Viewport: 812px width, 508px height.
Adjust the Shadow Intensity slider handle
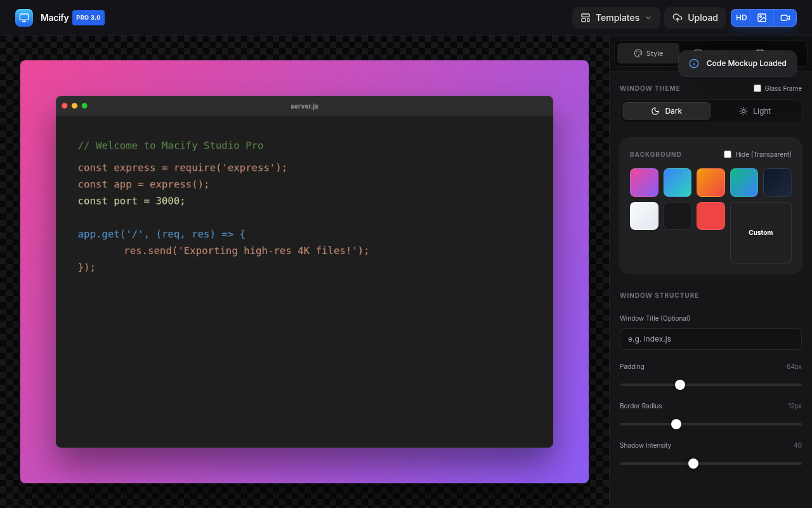coord(693,464)
